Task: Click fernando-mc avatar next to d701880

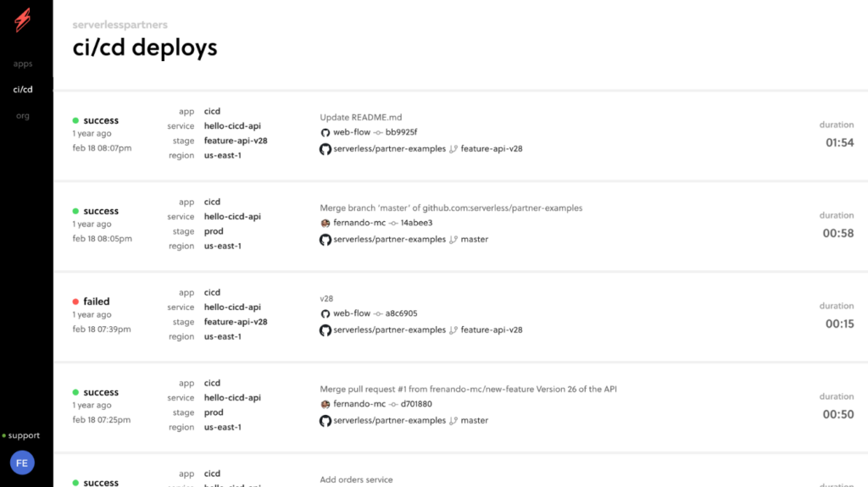Action: coord(325,404)
